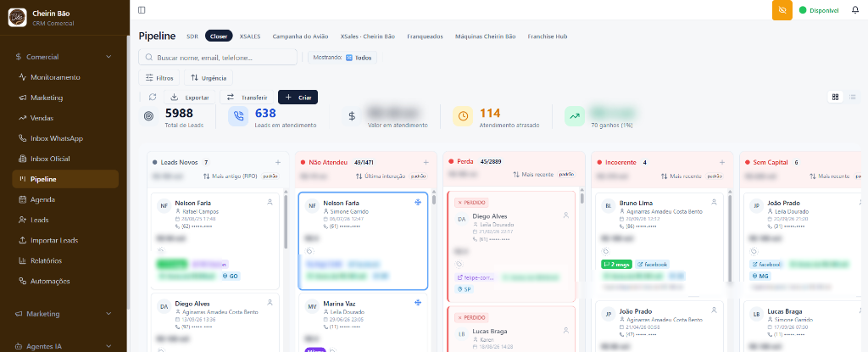This screenshot has width=868, height=352.
Task: Click snowflake icon on Marina Vaz card
Action: click(x=418, y=303)
